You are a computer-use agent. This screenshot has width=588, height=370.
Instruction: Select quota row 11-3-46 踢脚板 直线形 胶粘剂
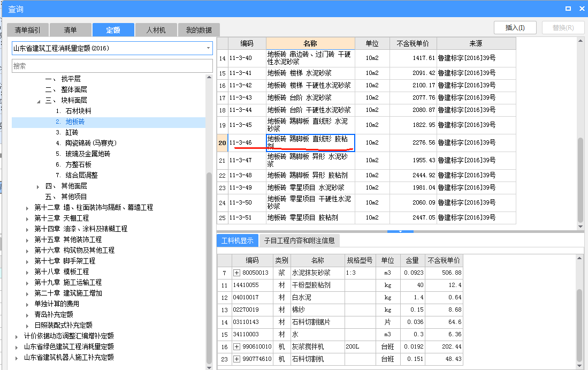pos(366,142)
